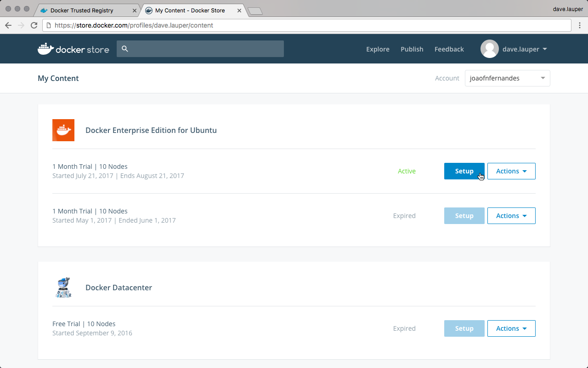588x368 pixels.
Task: Open the Account dropdown showing joaofnfernandes
Action: pos(507,78)
